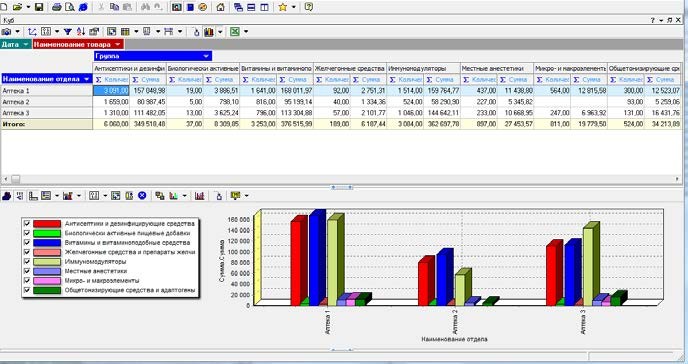Image resolution: width=688 pixels, height=364 pixels.
Task: Click the Print icon
Action: (57, 7)
